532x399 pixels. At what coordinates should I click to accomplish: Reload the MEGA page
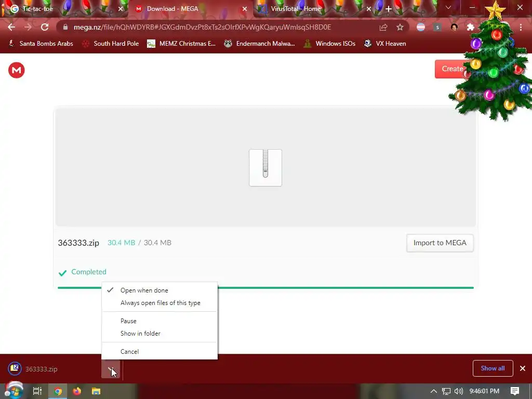coord(45,27)
